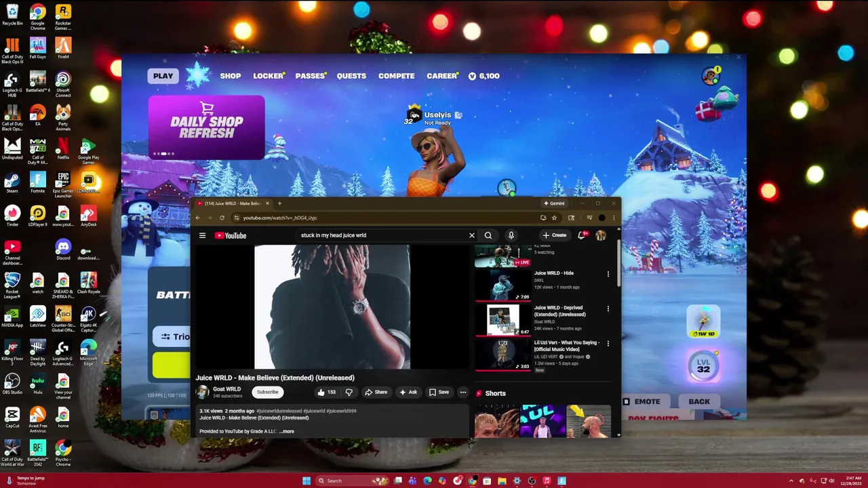Viewport: 868px width, 488px height.
Task: Open File Explorer from taskbar
Action: [x=502, y=481]
